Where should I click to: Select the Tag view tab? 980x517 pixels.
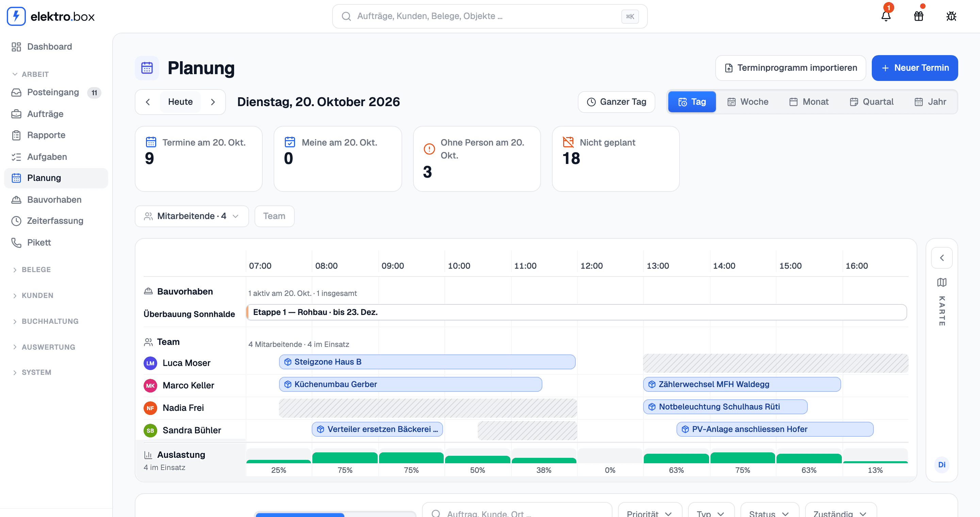click(692, 102)
